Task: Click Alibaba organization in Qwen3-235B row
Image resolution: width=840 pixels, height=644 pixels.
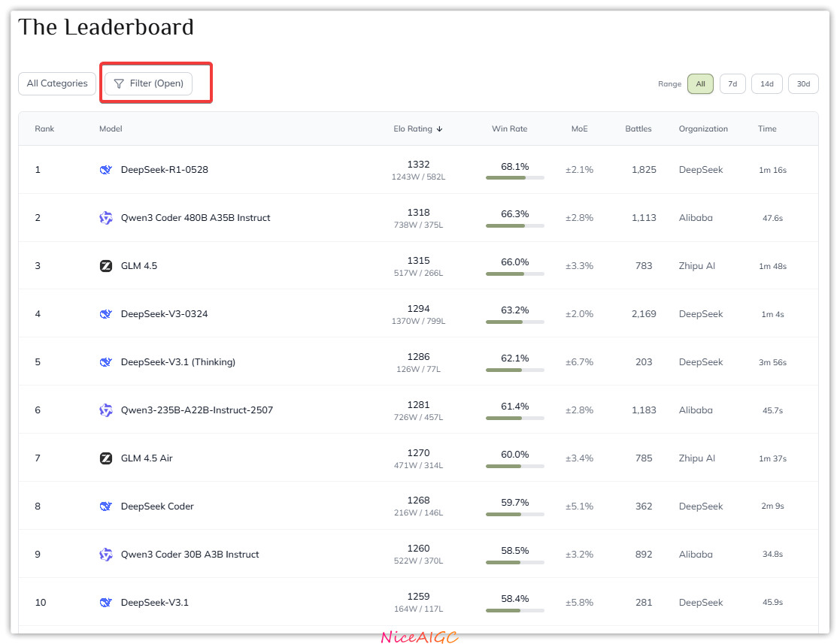Action: point(696,410)
